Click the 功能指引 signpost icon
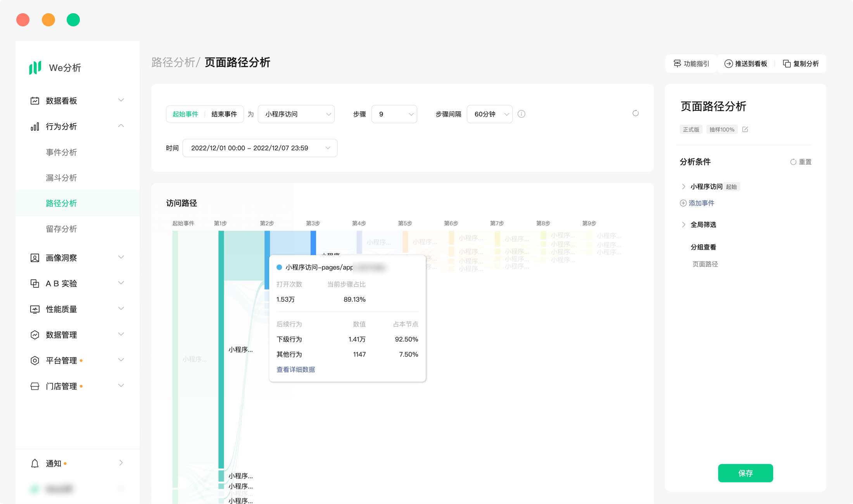This screenshot has height=504, width=853. [x=677, y=64]
